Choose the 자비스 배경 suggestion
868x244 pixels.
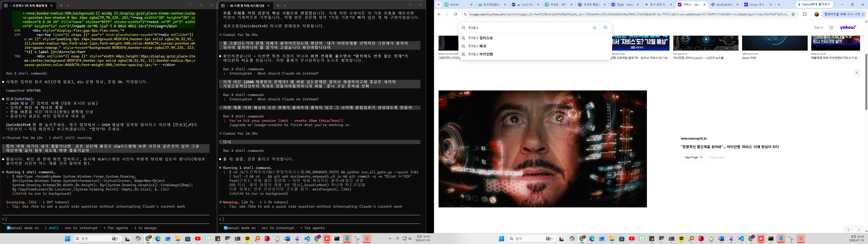[x=535, y=46]
